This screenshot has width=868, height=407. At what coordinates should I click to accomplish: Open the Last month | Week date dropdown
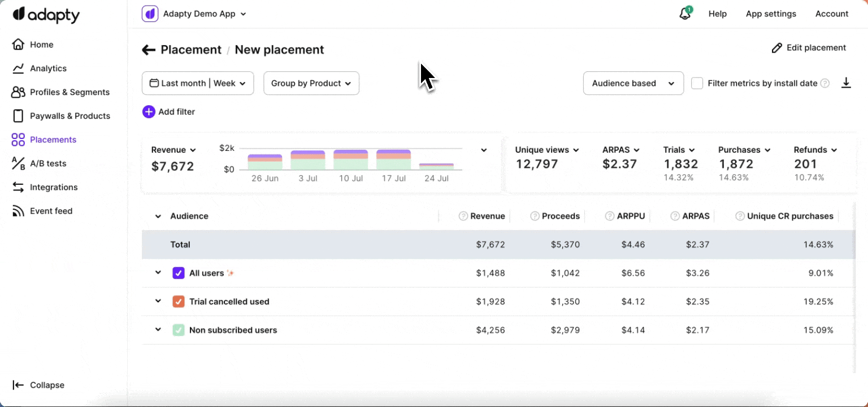pyautogui.click(x=198, y=83)
